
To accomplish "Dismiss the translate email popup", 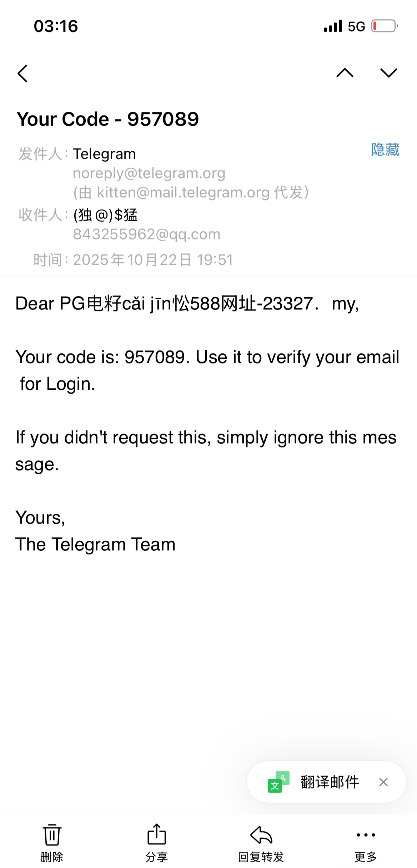I will click(383, 782).
